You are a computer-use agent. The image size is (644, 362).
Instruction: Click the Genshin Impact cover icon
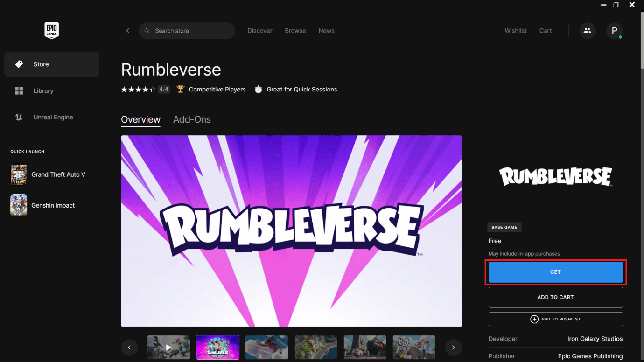19,205
